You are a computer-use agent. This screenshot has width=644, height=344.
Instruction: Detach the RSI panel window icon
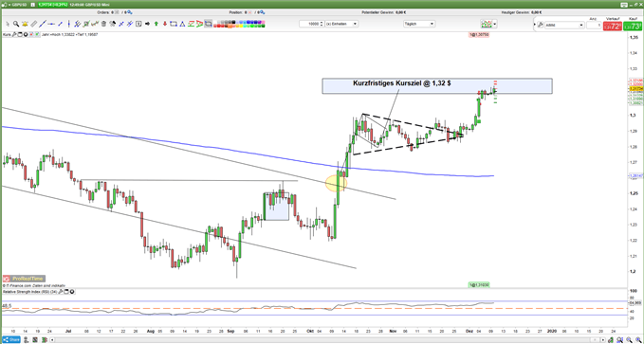point(66,292)
